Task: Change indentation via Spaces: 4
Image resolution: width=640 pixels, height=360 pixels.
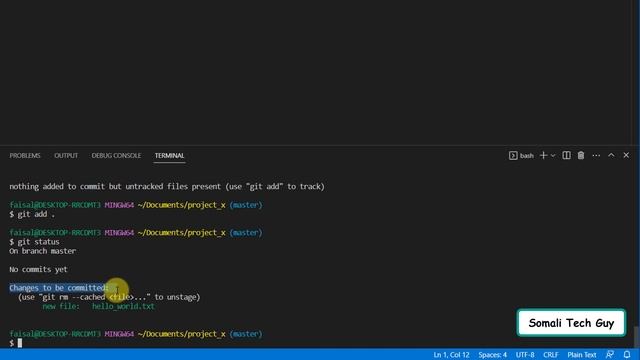Action: click(x=492, y=355)
